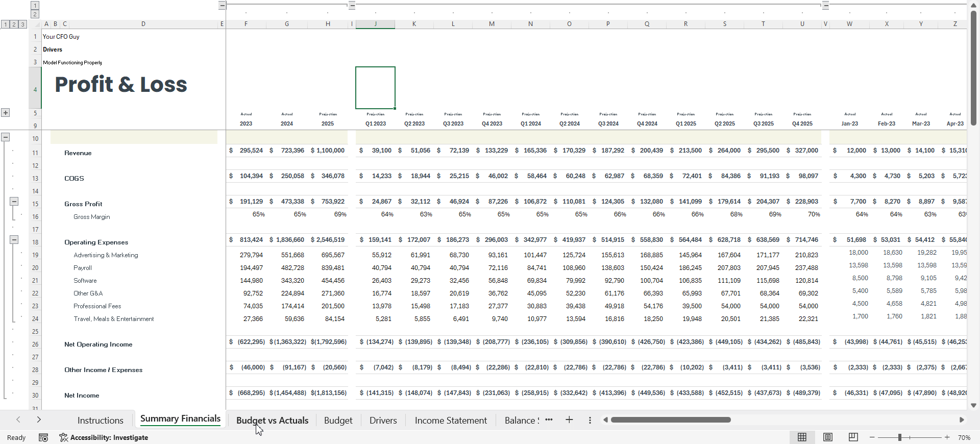Collapse column group above column V
This screenshot has height=444, width=980.
(825, 6)
